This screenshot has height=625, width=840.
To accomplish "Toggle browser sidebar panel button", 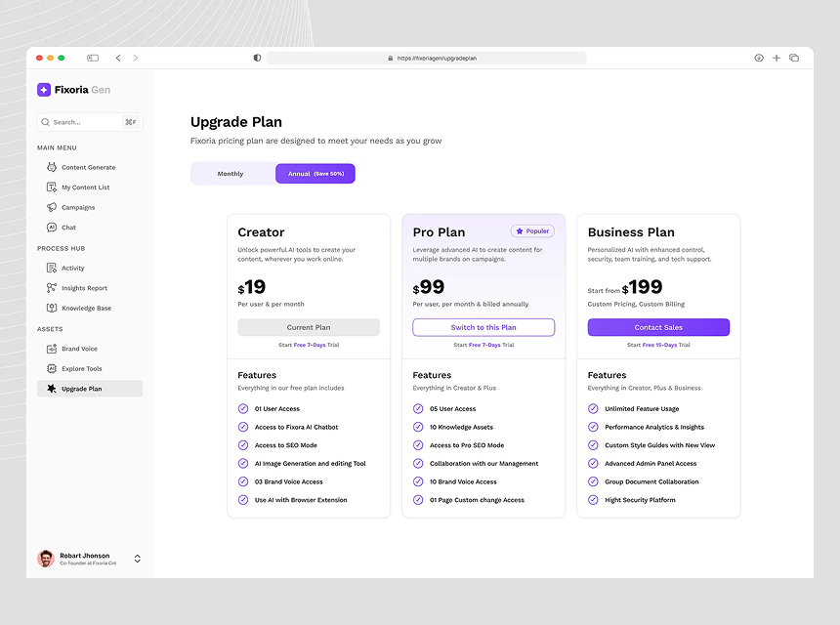I will click(93, 59).
